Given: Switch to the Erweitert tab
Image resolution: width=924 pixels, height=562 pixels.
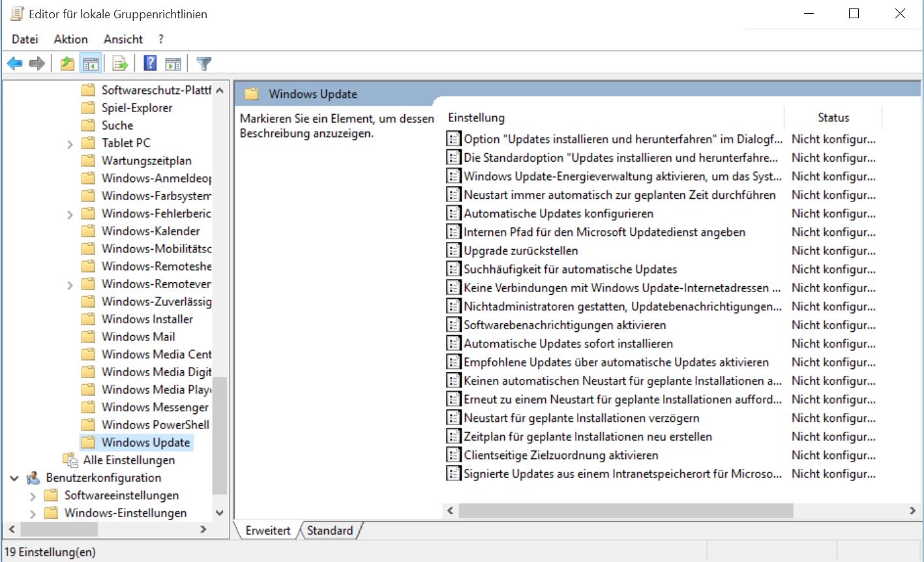Looking at the screenshot, I should (267, 531).
